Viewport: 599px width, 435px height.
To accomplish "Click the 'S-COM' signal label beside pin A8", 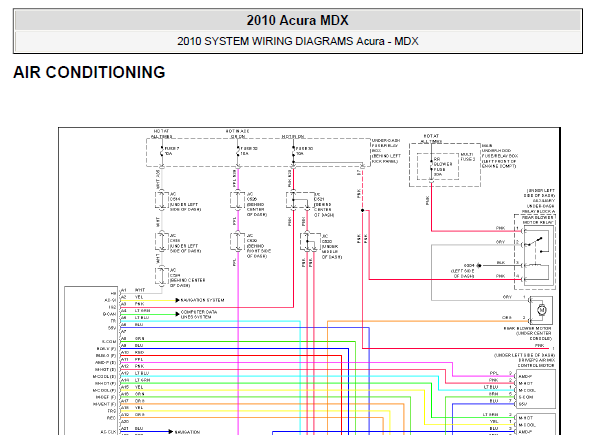I will tap(109, 341).
